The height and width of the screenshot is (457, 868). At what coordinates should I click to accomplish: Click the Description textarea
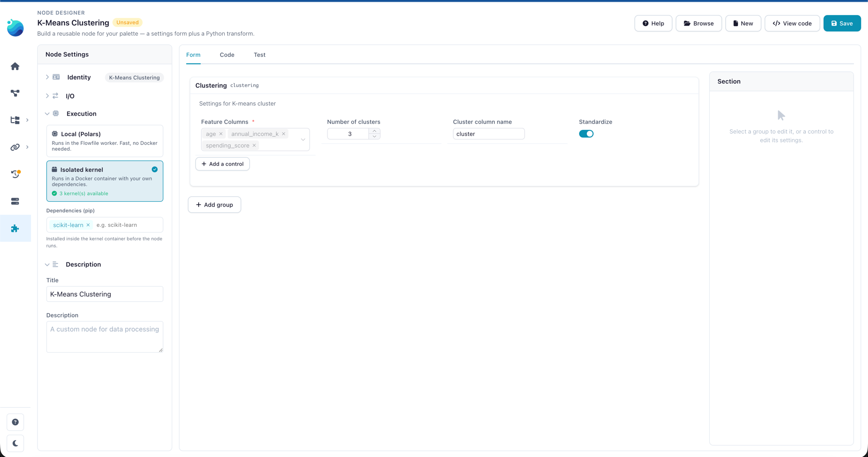105,336
